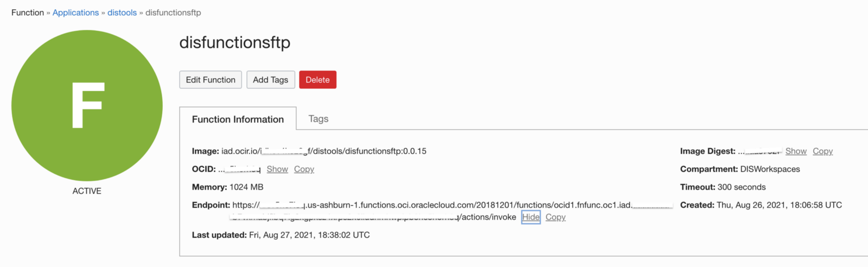Click the green F function icon
The width and height of the screenshot is (868, 267).
point(87,105)
